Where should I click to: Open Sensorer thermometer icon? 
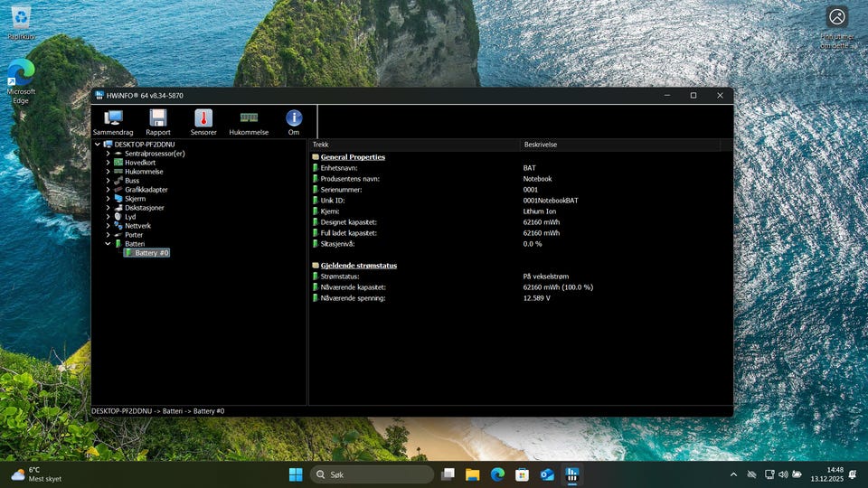203,121
